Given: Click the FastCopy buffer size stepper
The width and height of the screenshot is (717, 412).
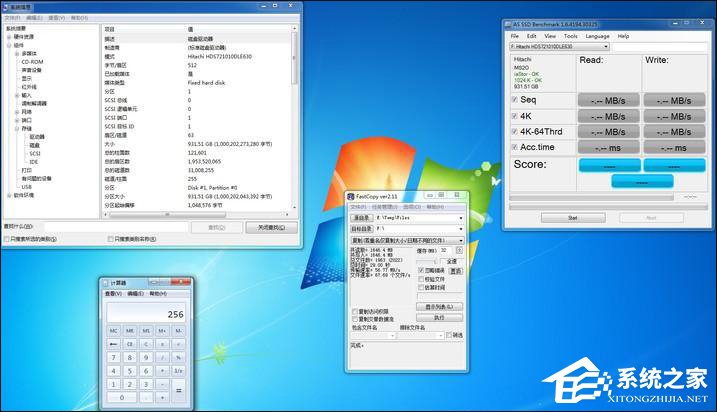Looking at the screenshot, I should 459,251.
